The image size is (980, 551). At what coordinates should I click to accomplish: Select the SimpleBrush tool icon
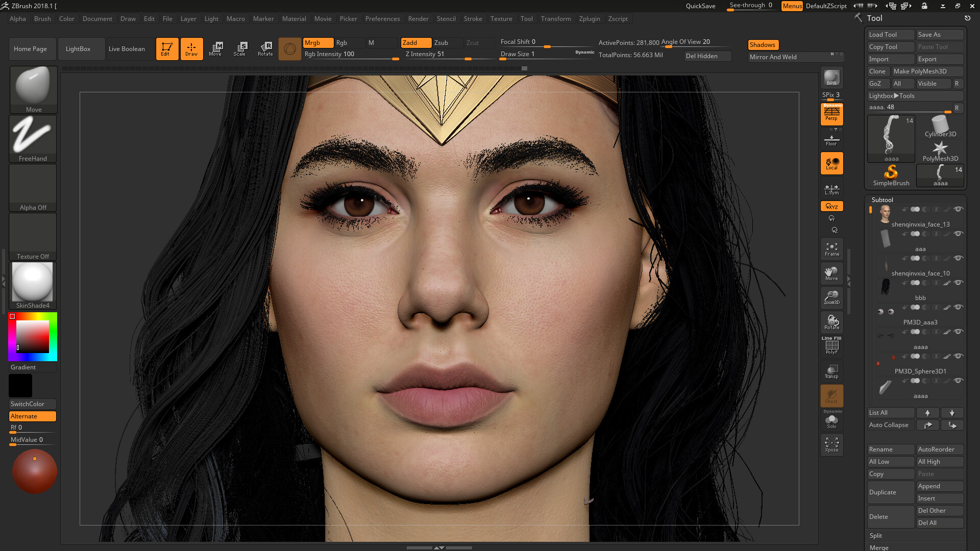coord(891,176)
